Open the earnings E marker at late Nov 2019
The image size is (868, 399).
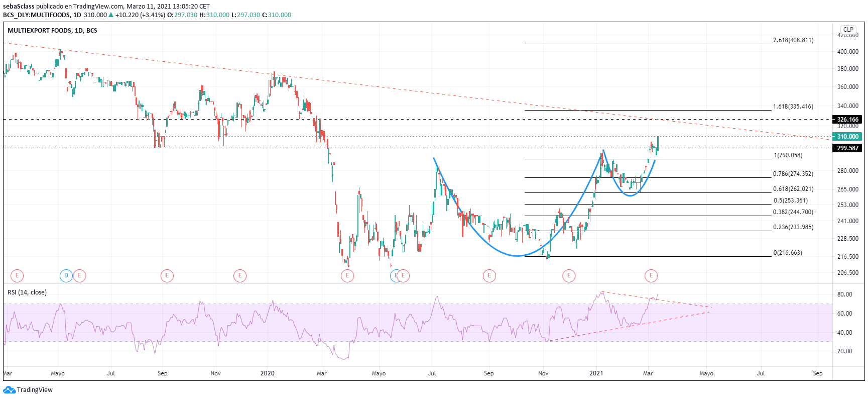[240, 275]
